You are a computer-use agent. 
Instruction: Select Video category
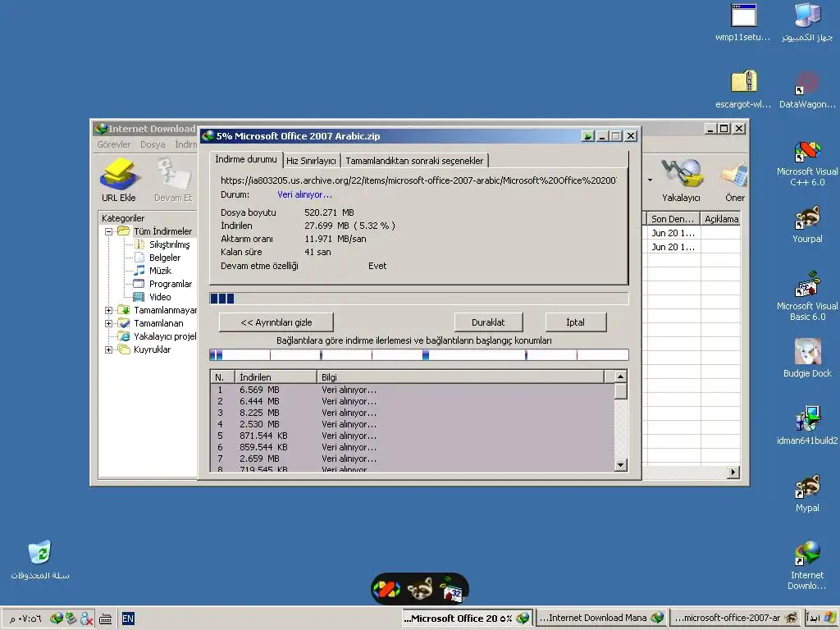coord(160,297)
